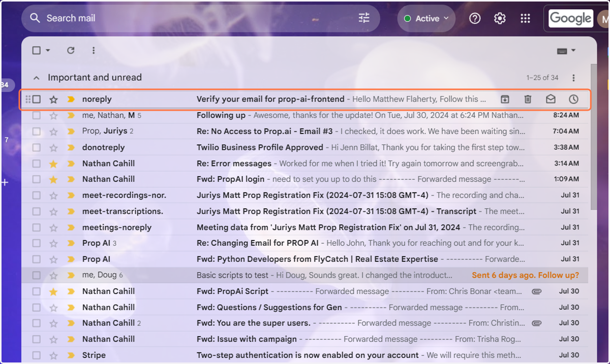This screenshot has height=364, width=610.
Task: Refresh the inbox
Action: pyautogui.click(x=71, y=50)
